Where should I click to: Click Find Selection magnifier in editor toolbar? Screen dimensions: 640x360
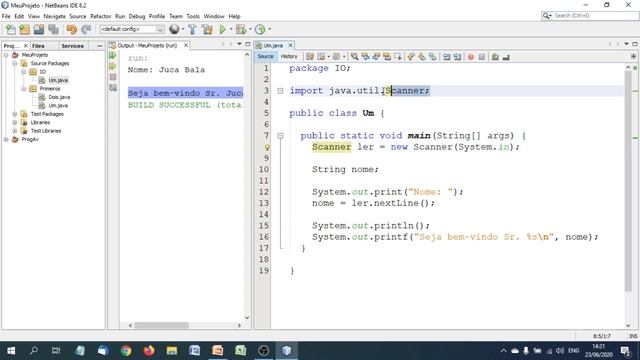[354, 57]
